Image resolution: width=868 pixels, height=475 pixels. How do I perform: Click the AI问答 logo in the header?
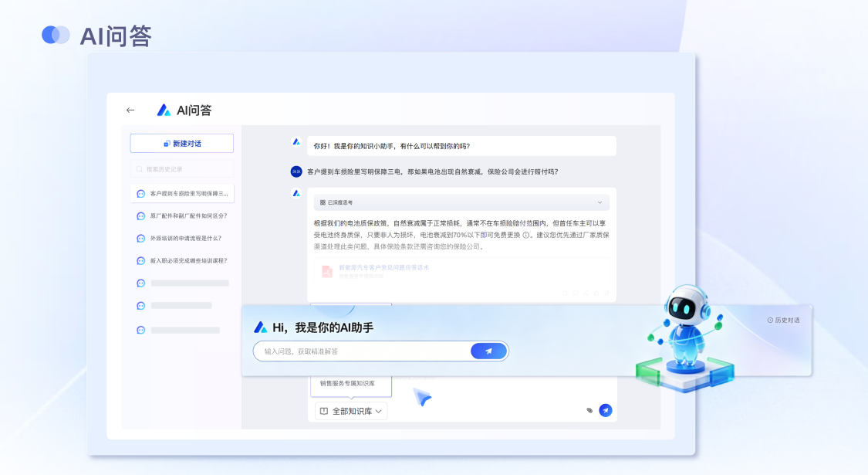[164, 110]
